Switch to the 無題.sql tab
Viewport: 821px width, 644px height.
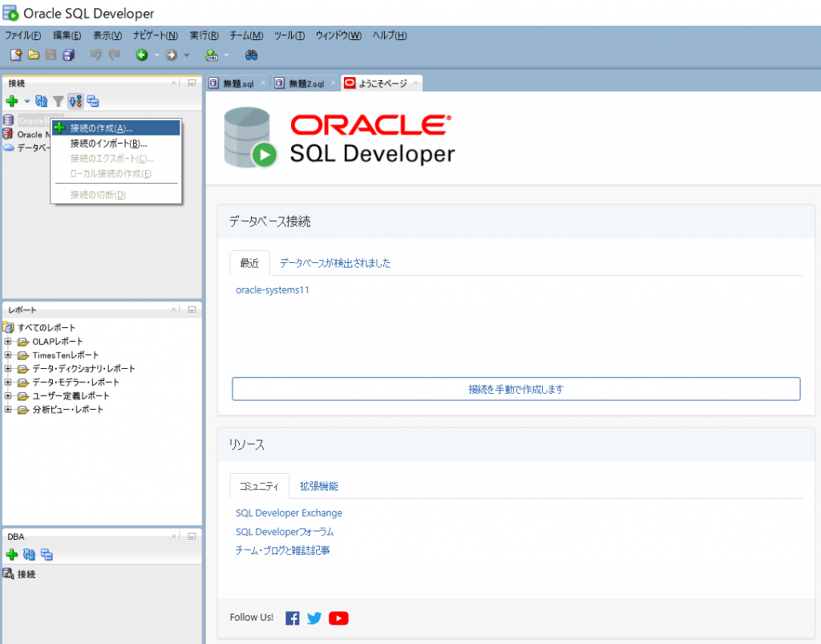[x=238, y=83]
